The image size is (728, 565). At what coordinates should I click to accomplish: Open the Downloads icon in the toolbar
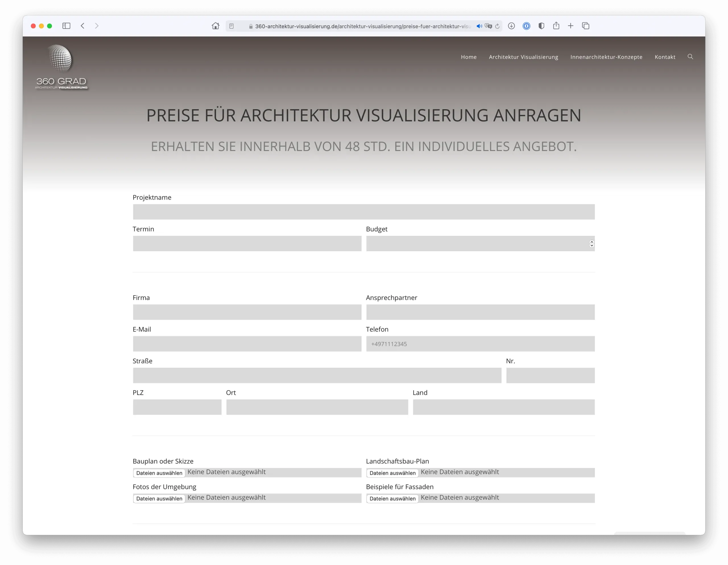[511, 26]
